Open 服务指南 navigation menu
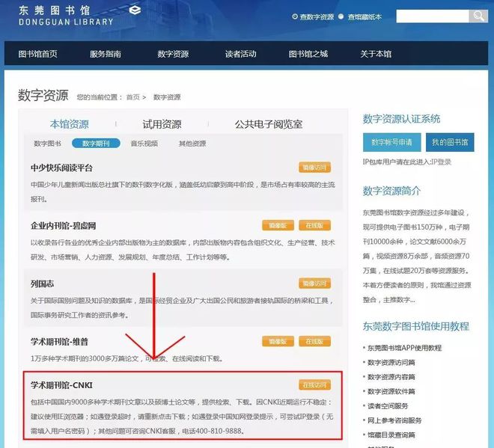Screen dimensions: 494x448 point(106,54)
